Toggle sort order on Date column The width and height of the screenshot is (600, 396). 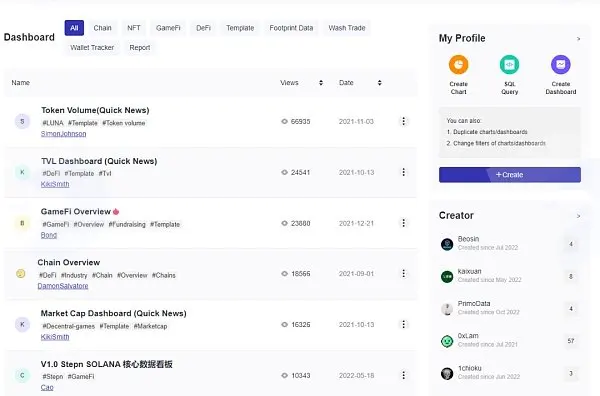point(380,83)
